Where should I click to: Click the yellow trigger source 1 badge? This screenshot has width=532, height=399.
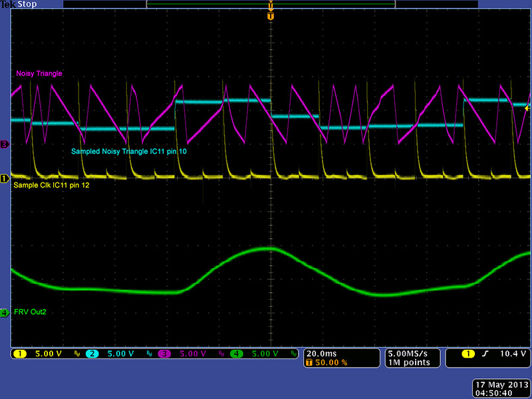coord(469,354)
